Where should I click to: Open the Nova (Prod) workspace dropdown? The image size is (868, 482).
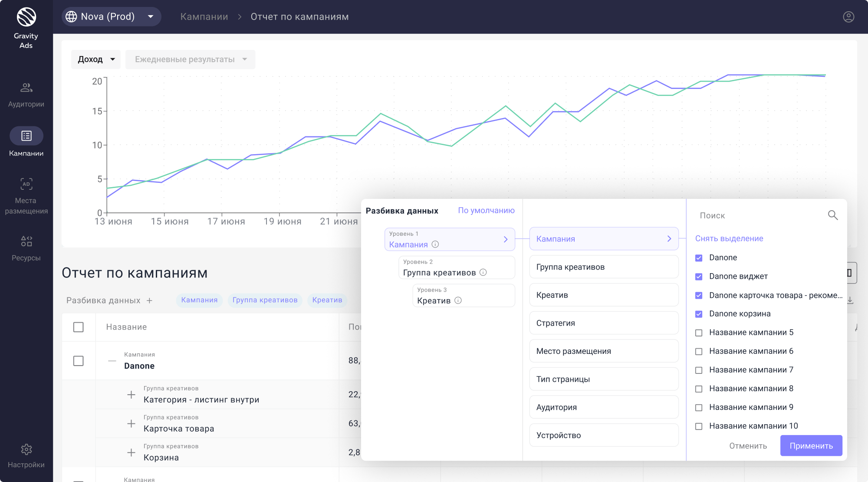(x=111, y=17)
